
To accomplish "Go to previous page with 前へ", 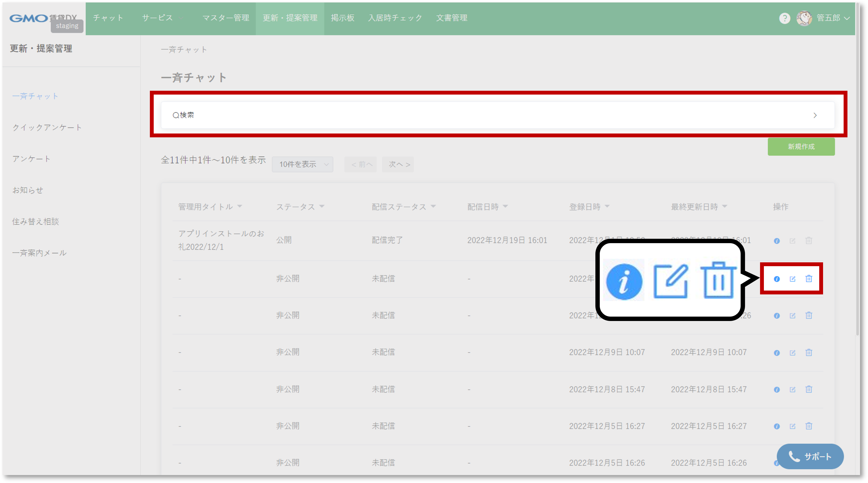I will [x=361, y=164].
